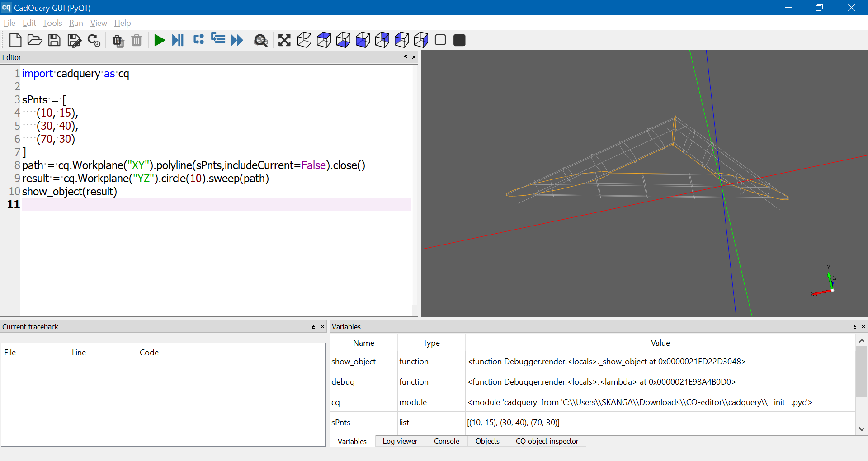
Task: Switch to the Console tab
Action: coord(446,442)
